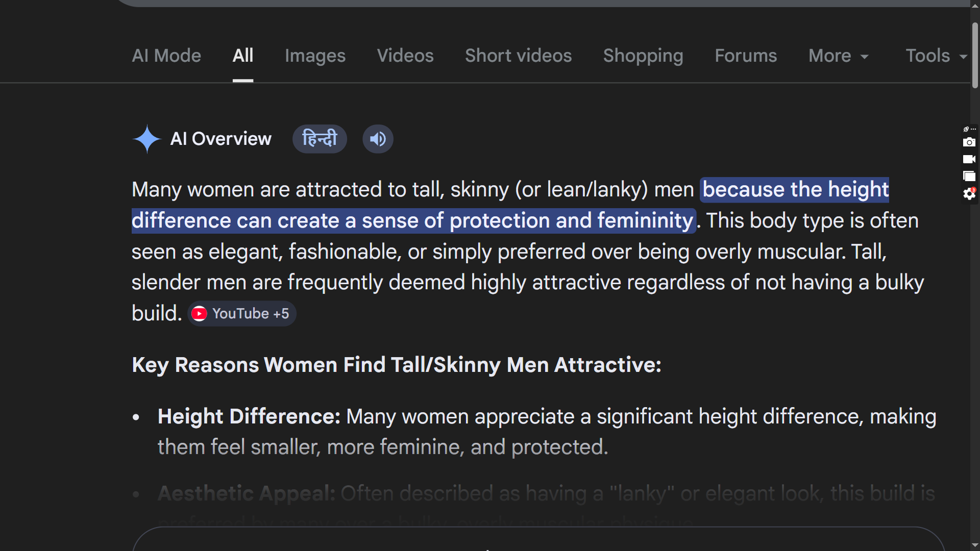The image size is (980, 551).
Task: Play the AI Overview audio with speaker icon
Action: 378,139
